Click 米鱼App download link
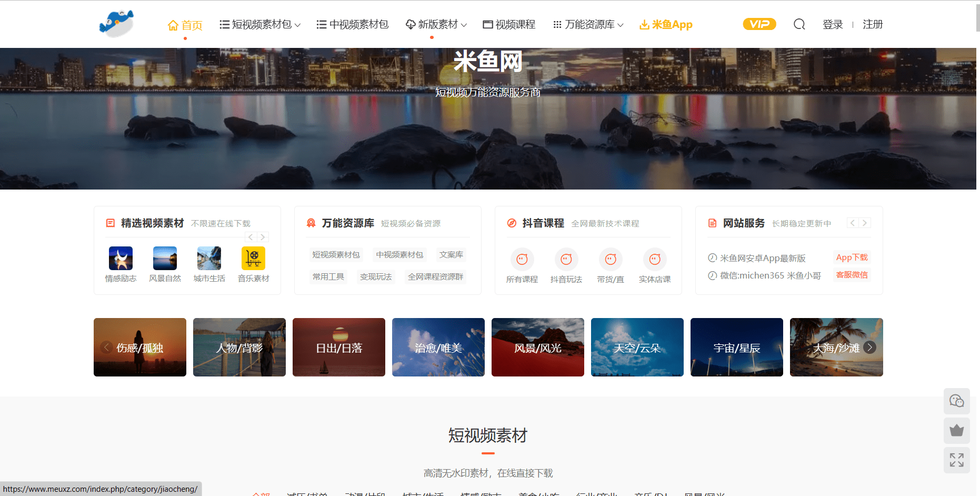Screen dimensions: 980x496 [666, 24]
